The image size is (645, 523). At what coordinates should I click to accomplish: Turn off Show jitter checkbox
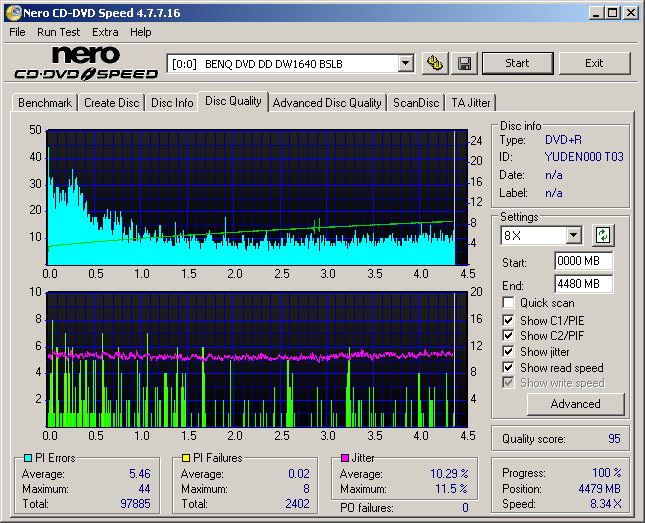(x=508, y=352)
